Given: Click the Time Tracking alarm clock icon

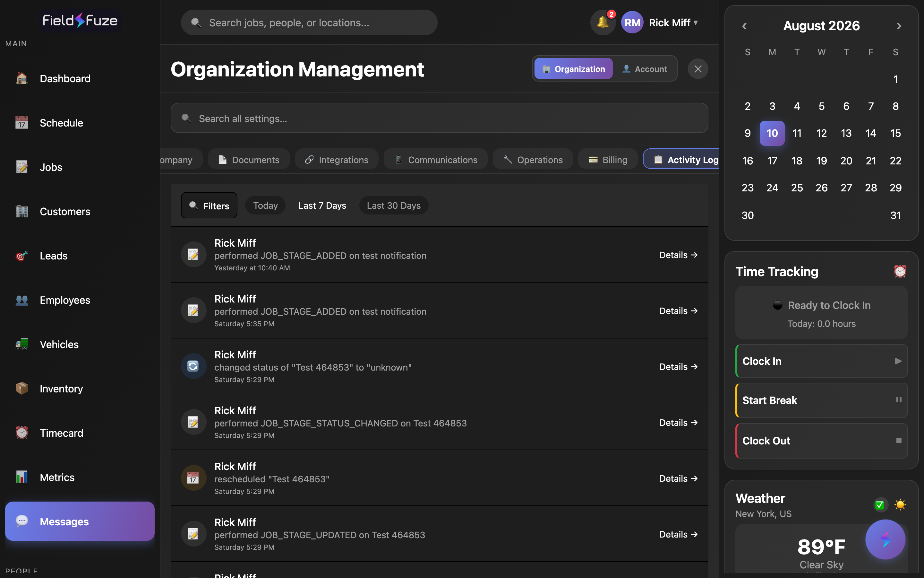Looking at the screenshot, I should point(900,271).
